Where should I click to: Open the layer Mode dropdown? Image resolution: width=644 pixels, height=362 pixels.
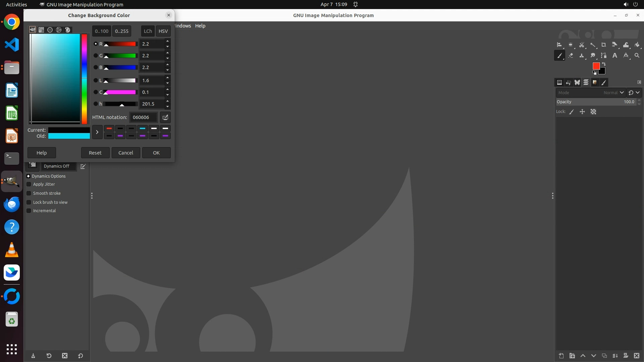point(590,93)
